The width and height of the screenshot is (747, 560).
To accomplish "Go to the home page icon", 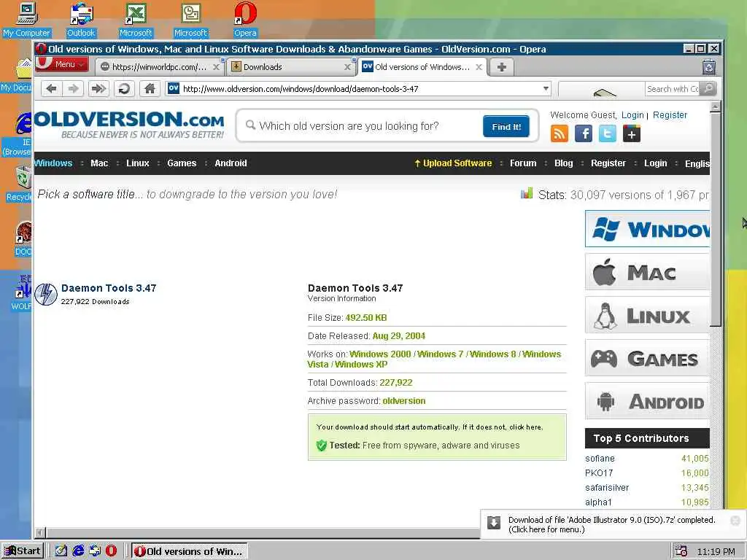I will tap(150, 88).
